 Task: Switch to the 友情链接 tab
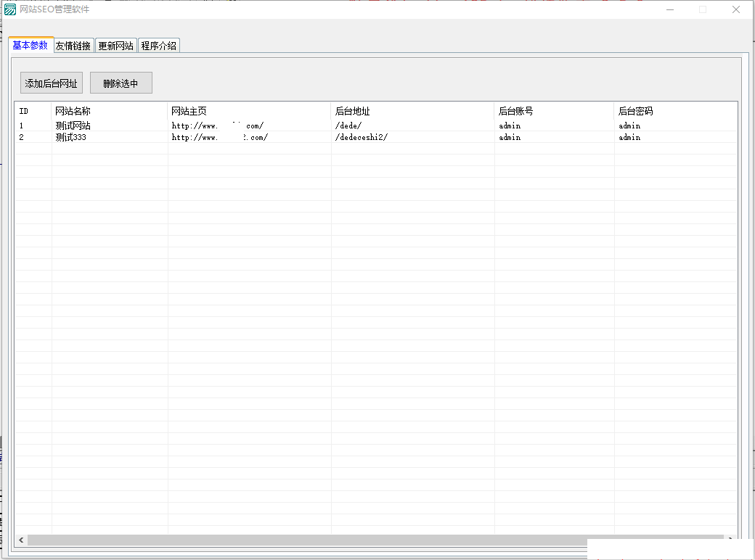pos(73,46)
